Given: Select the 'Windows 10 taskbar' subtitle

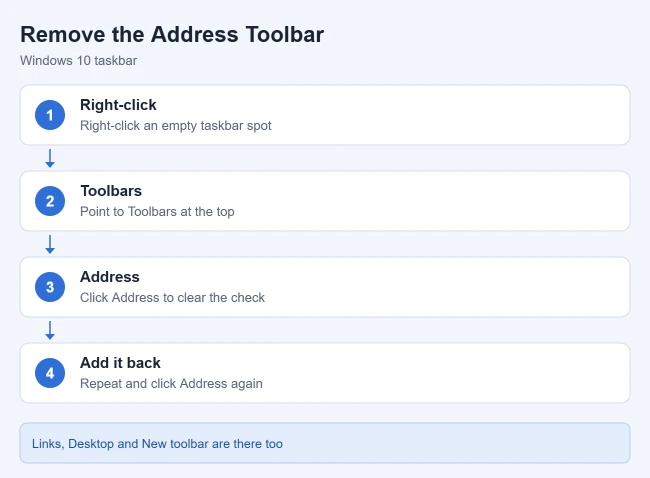Looking at the screenshot, I should [x=78, y=61].
